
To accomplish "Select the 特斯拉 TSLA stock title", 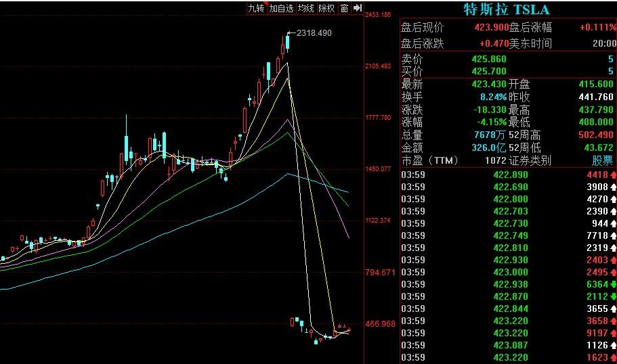I will coord(507,9).
